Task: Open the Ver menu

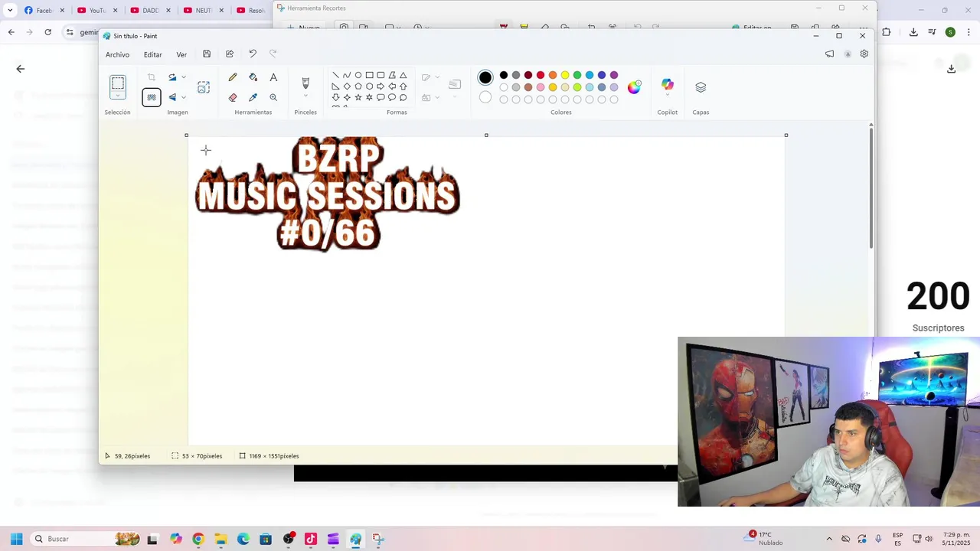Action: pos(181,54)
